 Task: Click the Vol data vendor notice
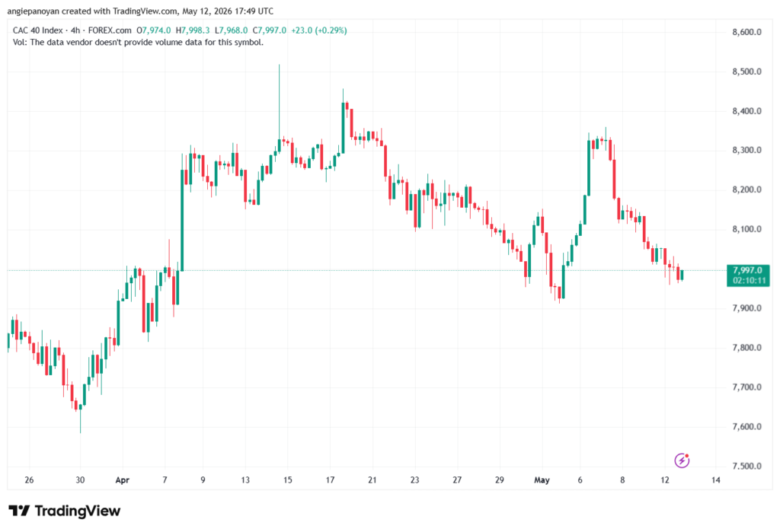pos(139,43)
